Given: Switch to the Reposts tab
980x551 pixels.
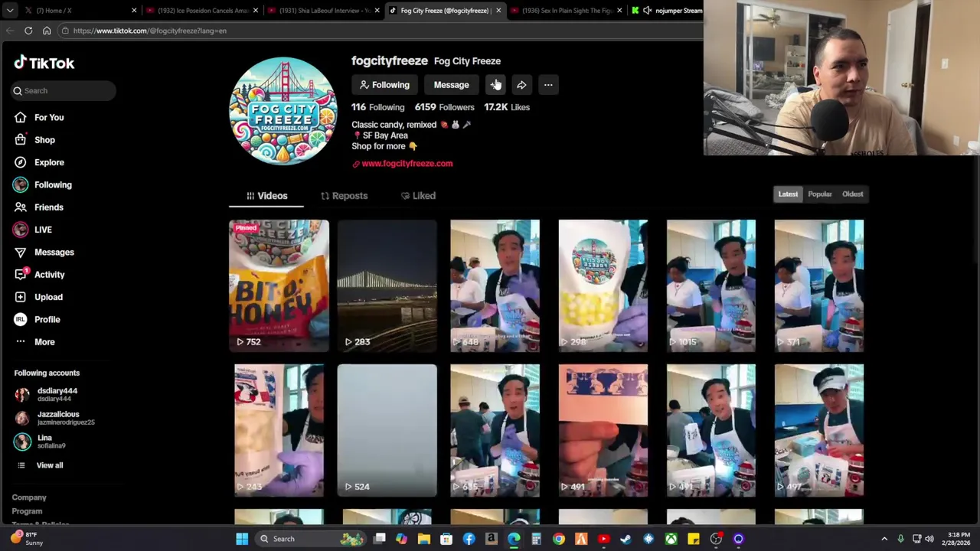Looking at the screenshot, I should (x=344, y=196).
